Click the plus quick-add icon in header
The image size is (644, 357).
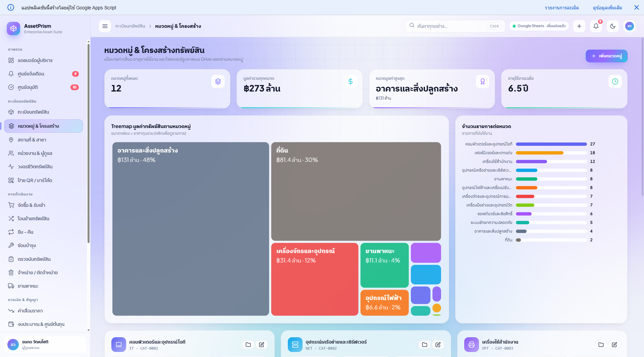click(x=579, y=26)
